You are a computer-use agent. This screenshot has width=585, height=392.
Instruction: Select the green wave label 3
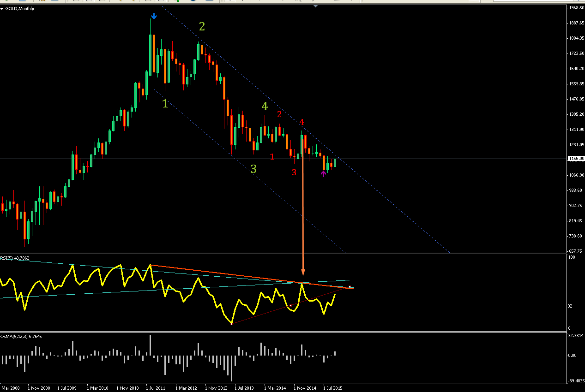(253, 169)
